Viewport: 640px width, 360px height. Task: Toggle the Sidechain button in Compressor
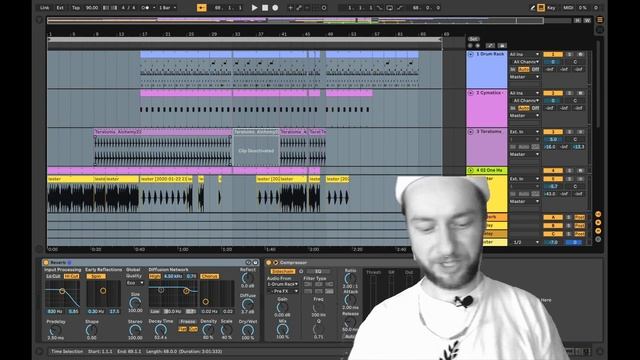(x=282, y=271)
